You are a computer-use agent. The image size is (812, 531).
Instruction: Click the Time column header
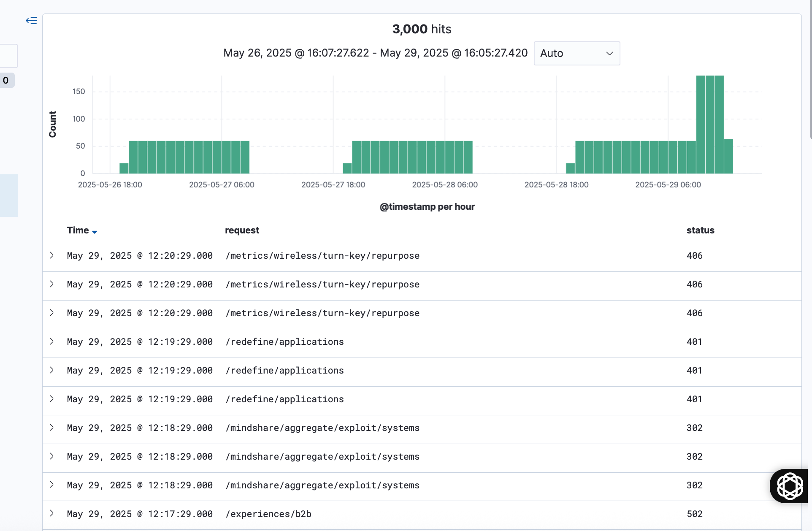[x=78, y=230]
